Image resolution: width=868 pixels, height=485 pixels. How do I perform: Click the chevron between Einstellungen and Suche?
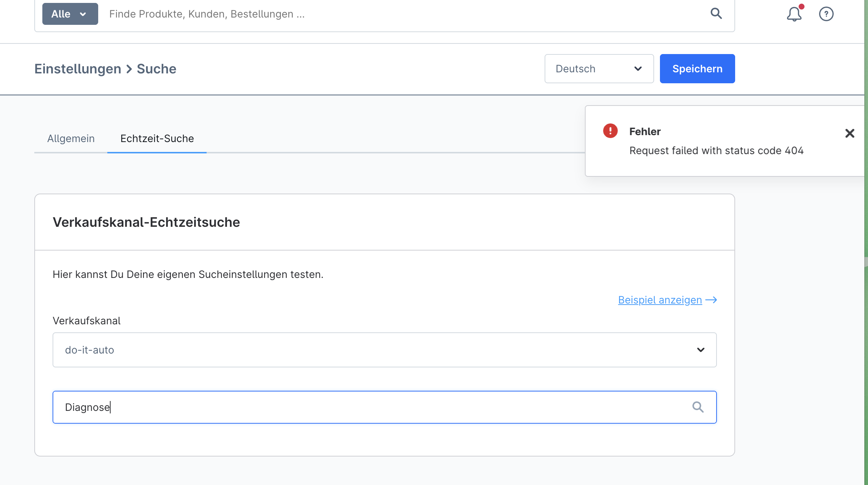pos(129,69)
